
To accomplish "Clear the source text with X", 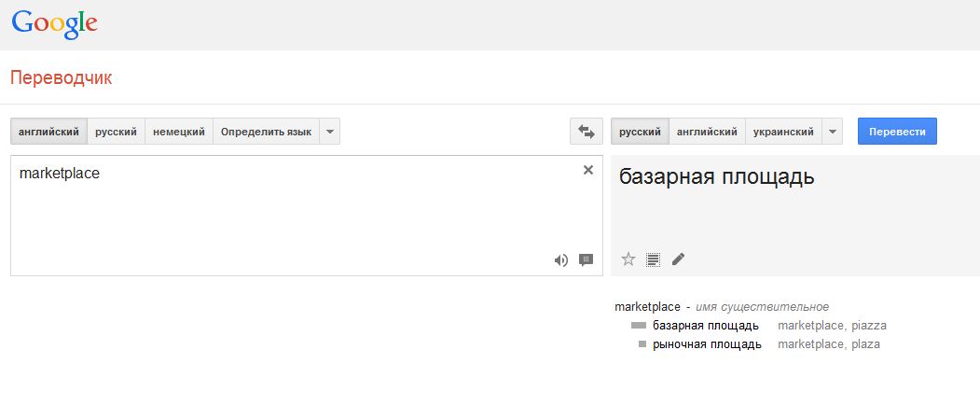I will [588, 170].
